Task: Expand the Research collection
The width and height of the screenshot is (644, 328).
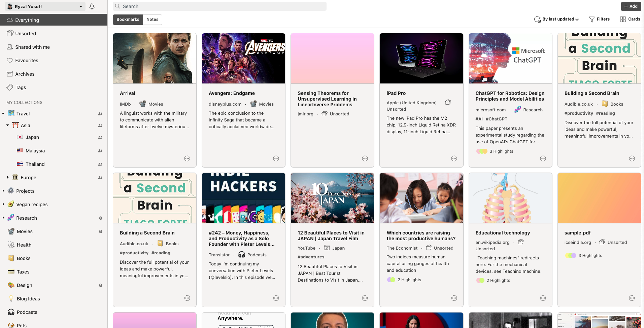Action: tap(3, 218)
